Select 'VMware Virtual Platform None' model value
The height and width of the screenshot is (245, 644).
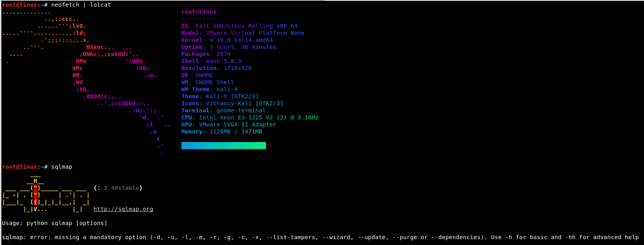(255, 33)
